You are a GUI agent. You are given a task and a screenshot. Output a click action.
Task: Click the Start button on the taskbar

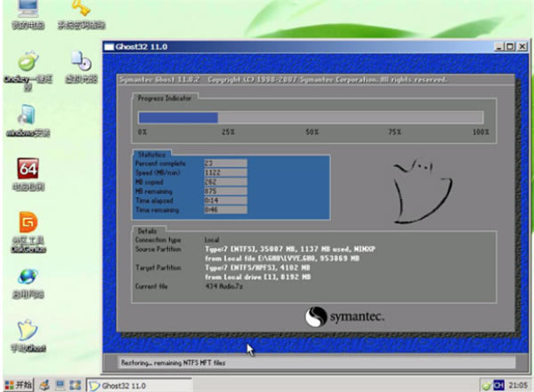pyautogui.click(x=18, y=384)
